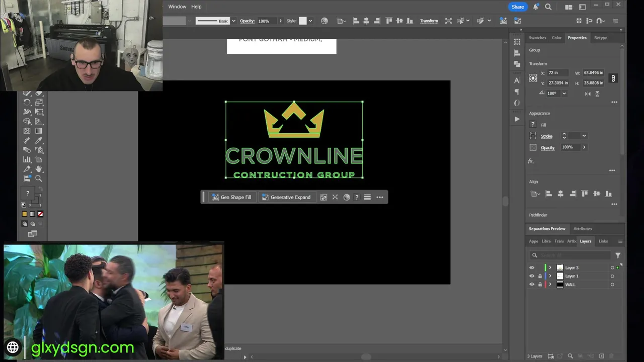Expand Layer 1 contents arrow

click(550, 276)
